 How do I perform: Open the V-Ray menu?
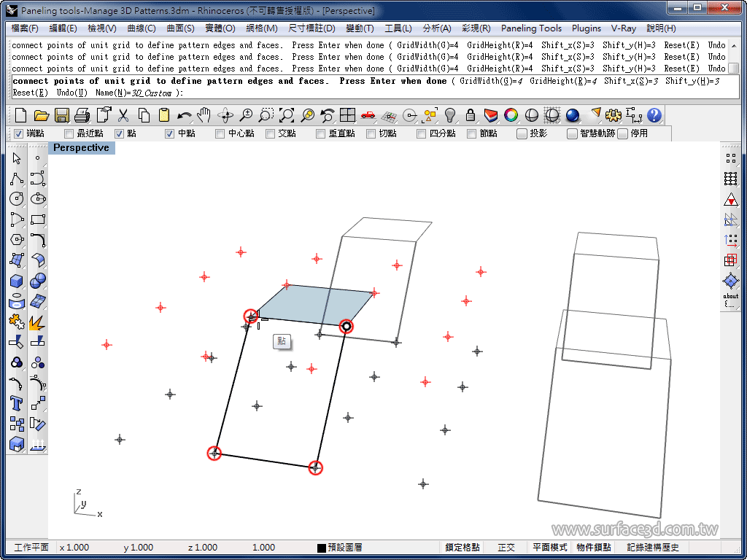(x=624, y=28)
